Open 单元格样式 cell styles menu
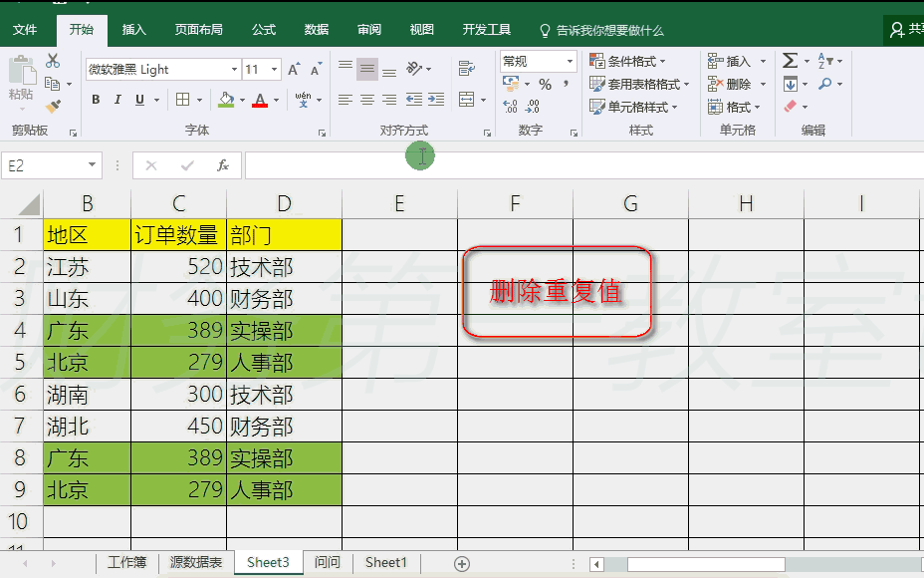This screenshot has height=578, width=924. [633, 107]
